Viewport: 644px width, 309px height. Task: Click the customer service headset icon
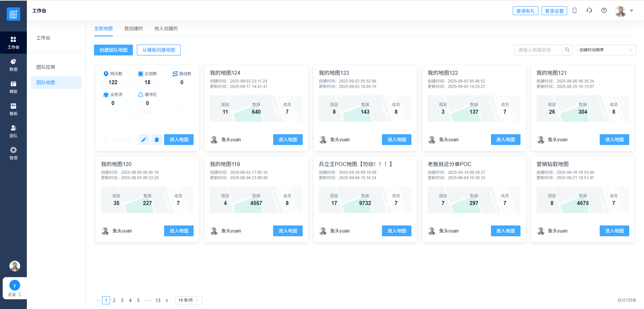589,11
